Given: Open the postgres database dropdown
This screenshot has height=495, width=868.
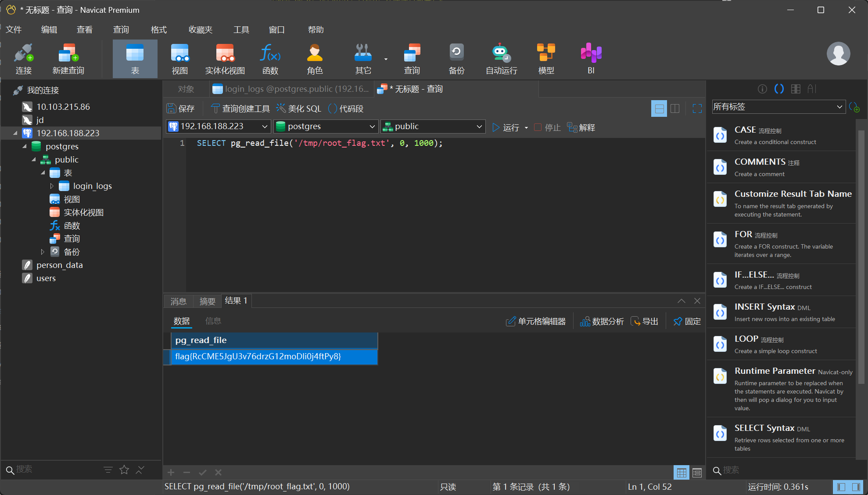Looking at the screenshot, I should tap(326, 126).
